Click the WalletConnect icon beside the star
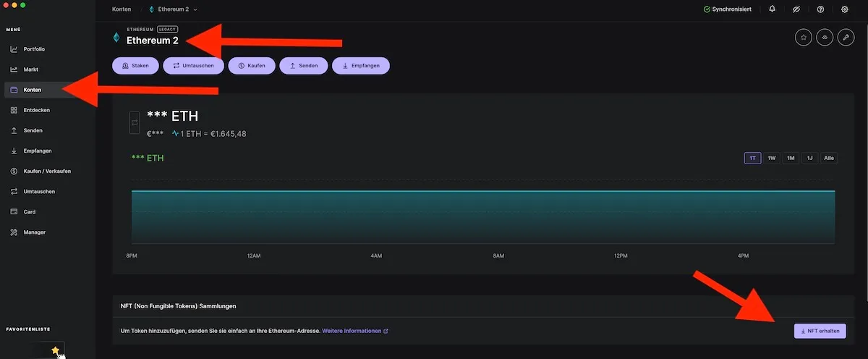The image size is (868, 359). [x=825, y=38]
